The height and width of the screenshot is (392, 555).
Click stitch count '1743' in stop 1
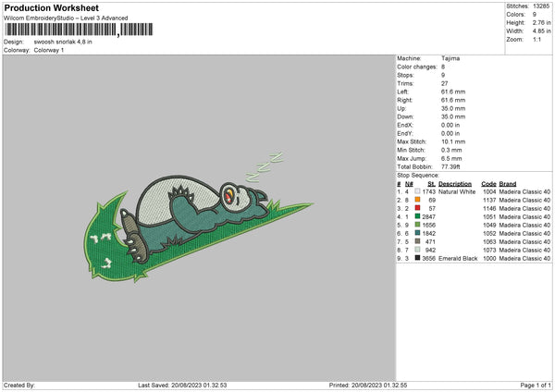click(x=428, y=191)
